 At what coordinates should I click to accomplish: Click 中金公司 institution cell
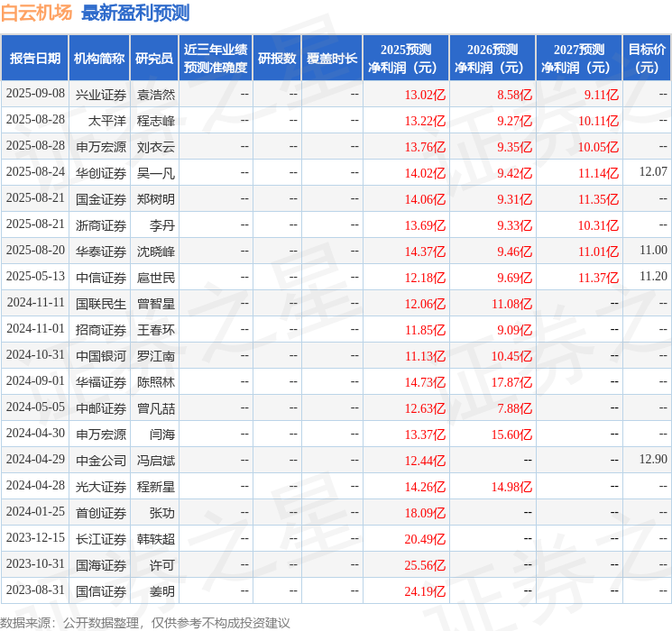pyautogui.click(x=101, y=461)
